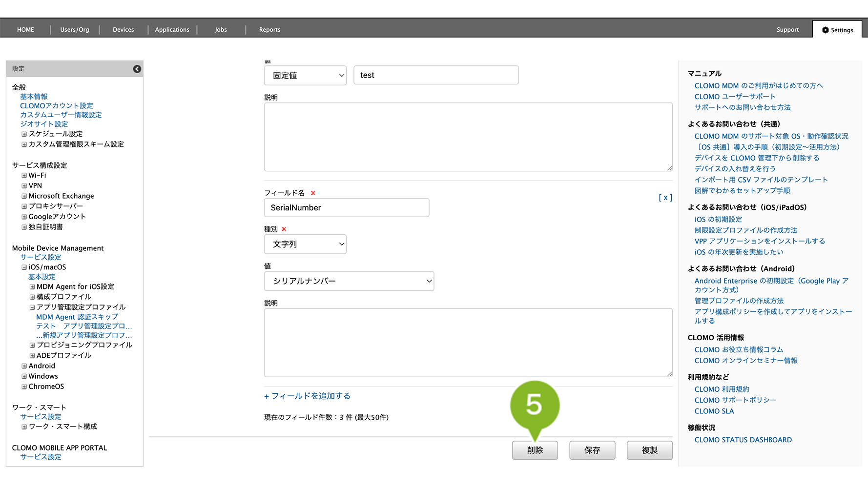Expand the スケジュール設定 node
This screenshot has height=488, width=868.
[x=24, y=134]
